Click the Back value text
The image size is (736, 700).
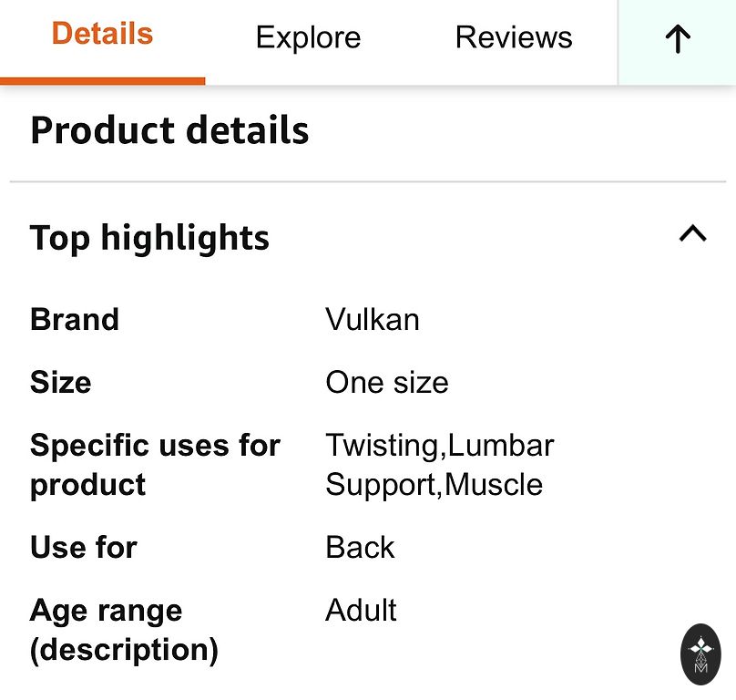pyautogui.click(x=360, y=547)
